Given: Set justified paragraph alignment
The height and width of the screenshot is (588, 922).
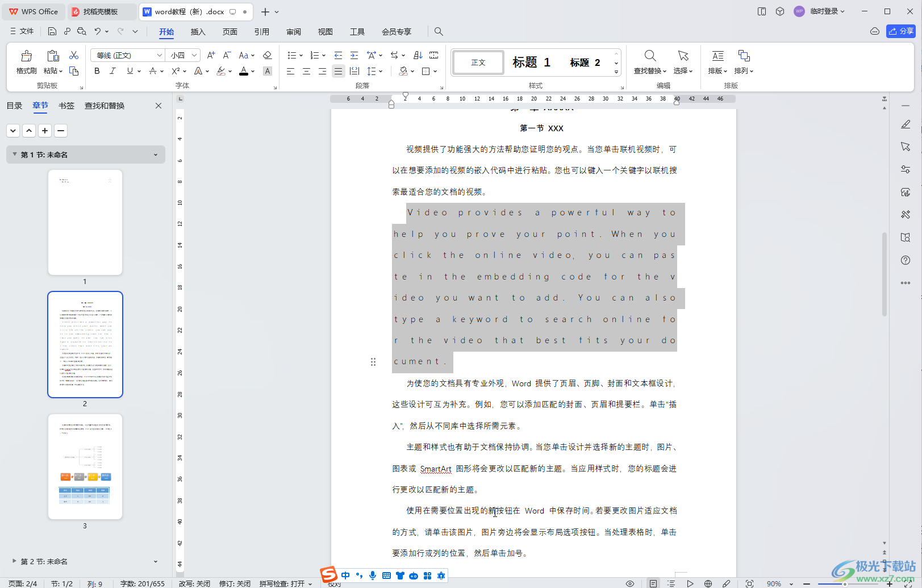Looking at the screenshot, I should tap(338, 71).
